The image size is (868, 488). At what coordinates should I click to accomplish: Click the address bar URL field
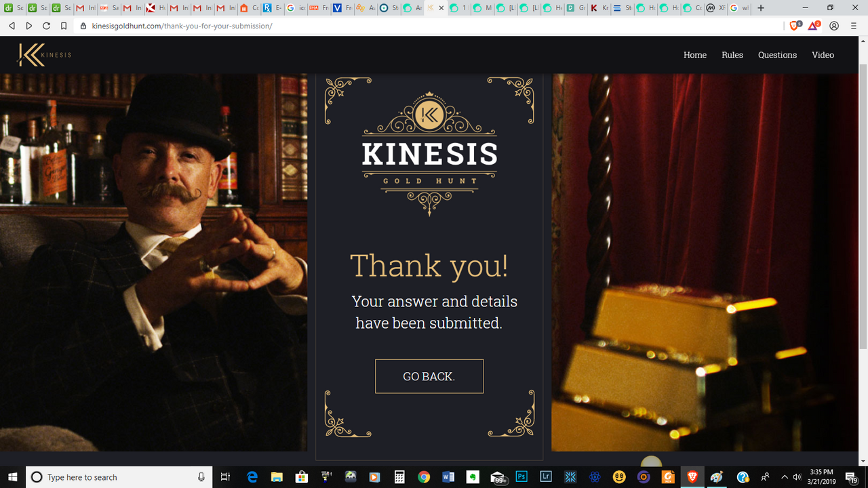coord(434,26)
